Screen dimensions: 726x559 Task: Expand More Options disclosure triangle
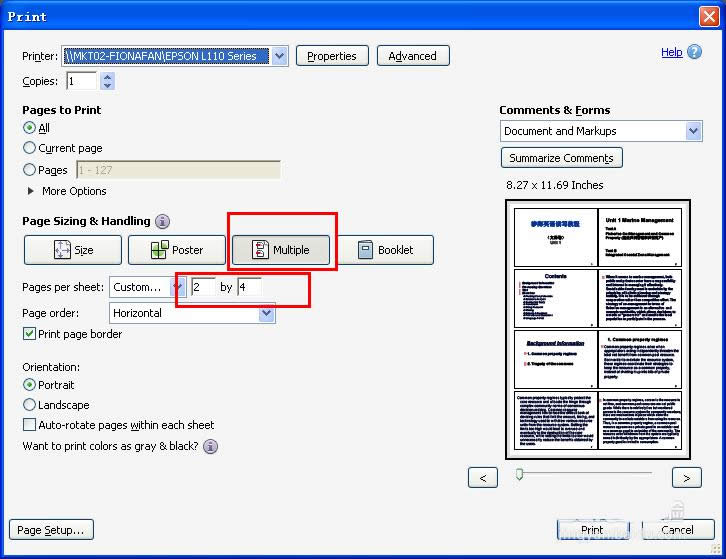[x=31, y=191]
